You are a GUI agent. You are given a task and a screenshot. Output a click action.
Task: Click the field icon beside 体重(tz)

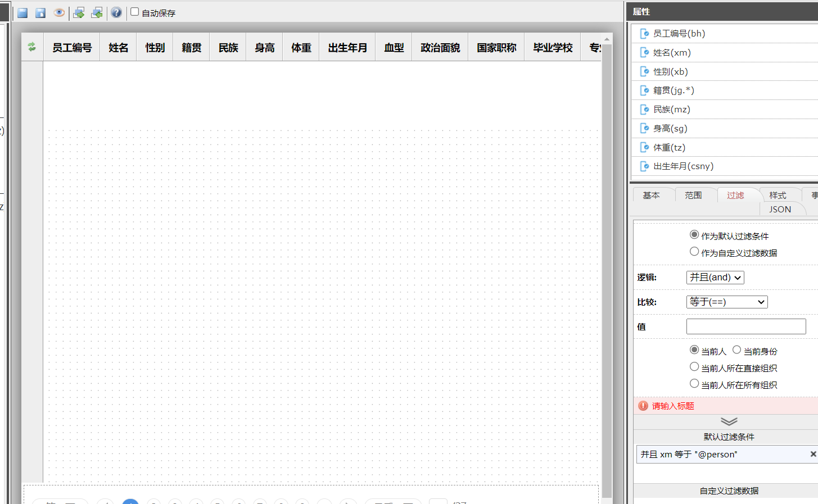pos(645,148)
